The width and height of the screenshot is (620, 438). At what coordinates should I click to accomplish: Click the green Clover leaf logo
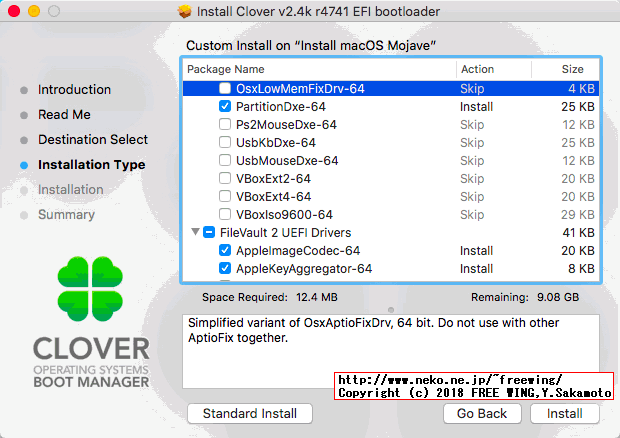pyautogui.click(x=90, y=289)
